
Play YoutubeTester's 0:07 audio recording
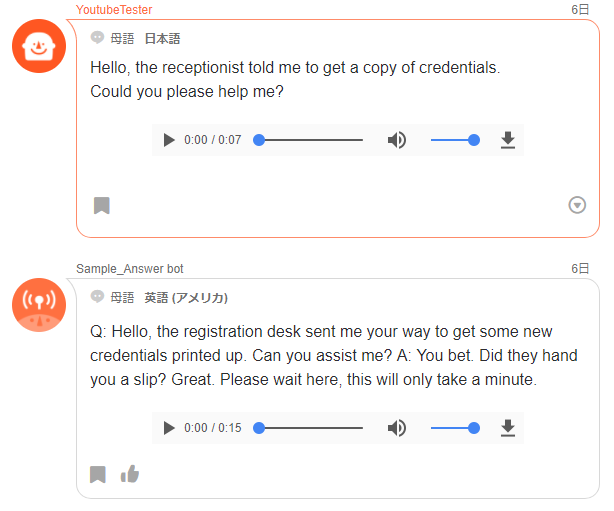pyautogui.click(x=169, y=140)
